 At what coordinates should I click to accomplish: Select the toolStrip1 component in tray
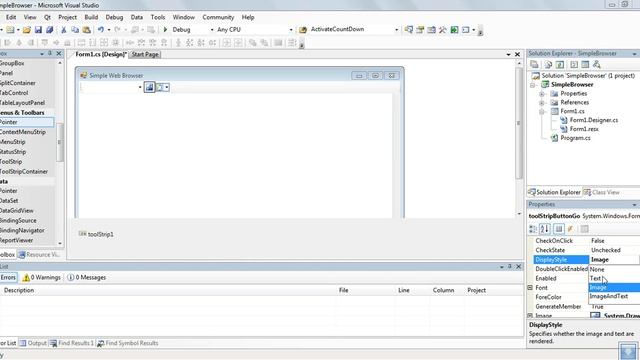[x=96, y=234]
